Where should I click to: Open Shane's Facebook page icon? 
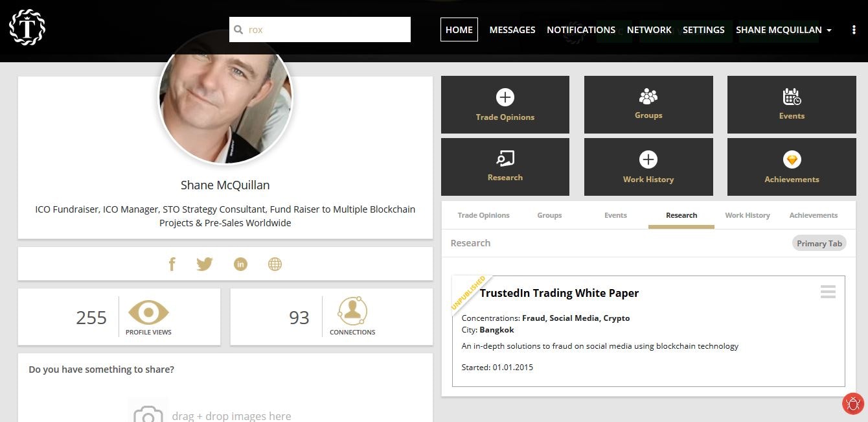coord(172,264)
